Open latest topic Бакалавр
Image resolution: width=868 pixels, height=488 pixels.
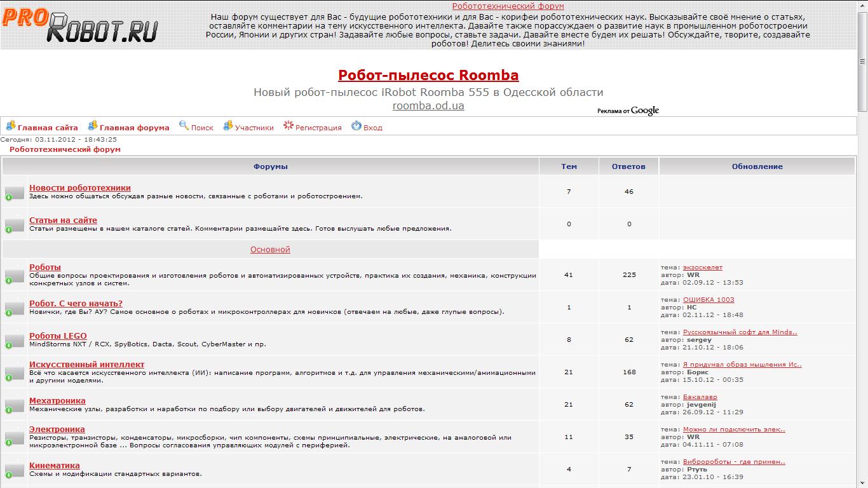point(700,397)
